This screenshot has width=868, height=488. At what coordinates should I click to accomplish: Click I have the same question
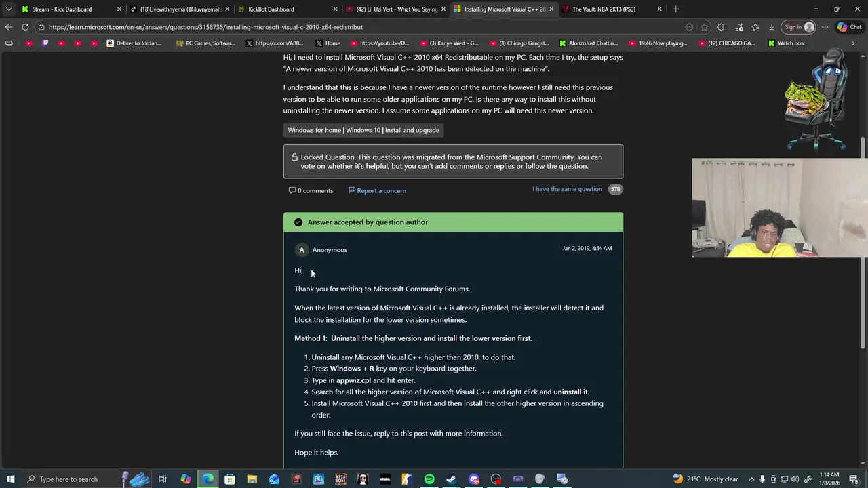coord(567,189)
